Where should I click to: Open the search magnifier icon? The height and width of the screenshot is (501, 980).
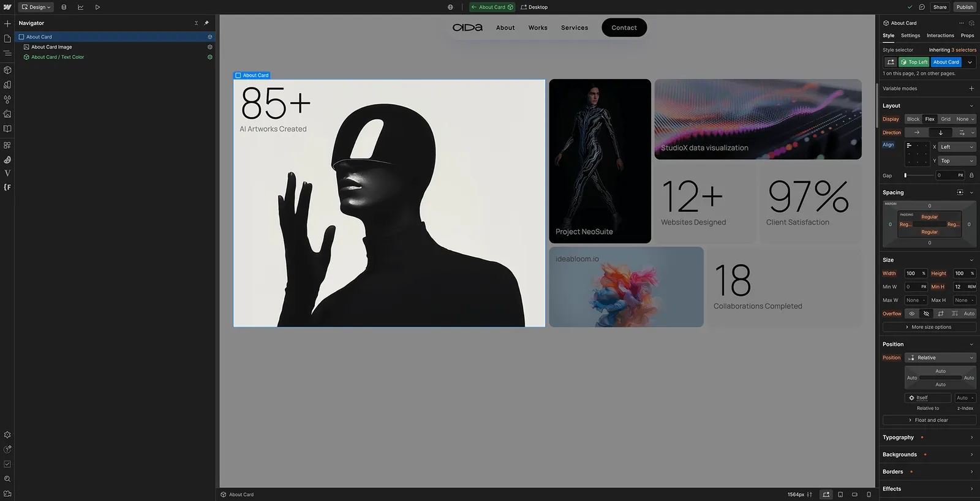click(7, 479)
